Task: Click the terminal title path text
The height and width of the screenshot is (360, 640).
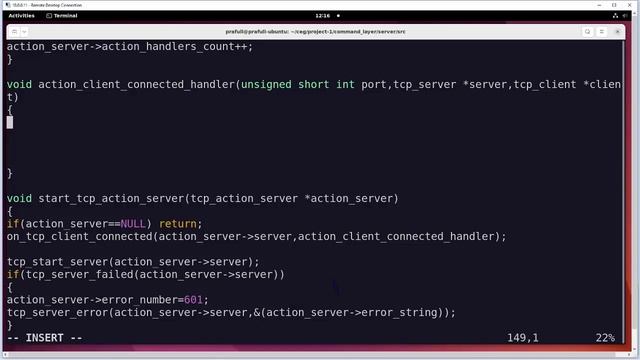Action: pos(315,31)
